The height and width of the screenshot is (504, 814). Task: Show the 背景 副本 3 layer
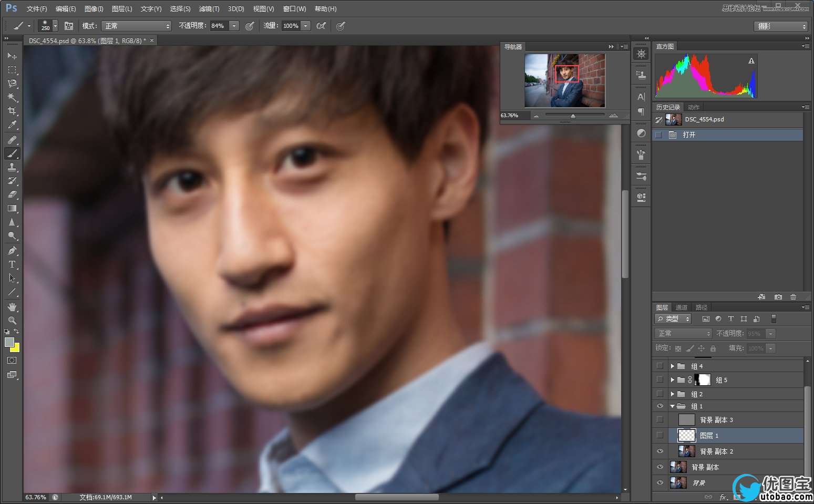click(660, 419)
